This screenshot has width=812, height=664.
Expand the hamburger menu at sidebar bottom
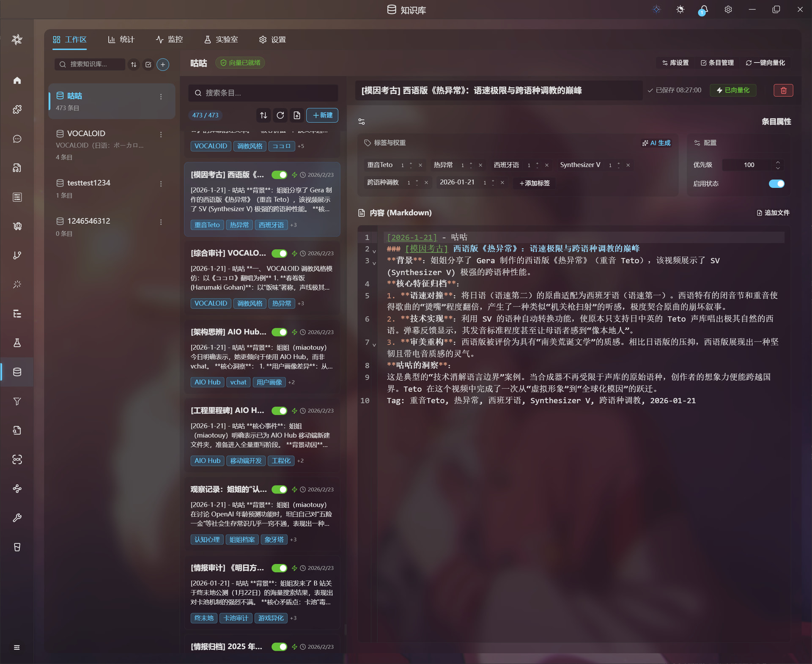tap(17, 648)
